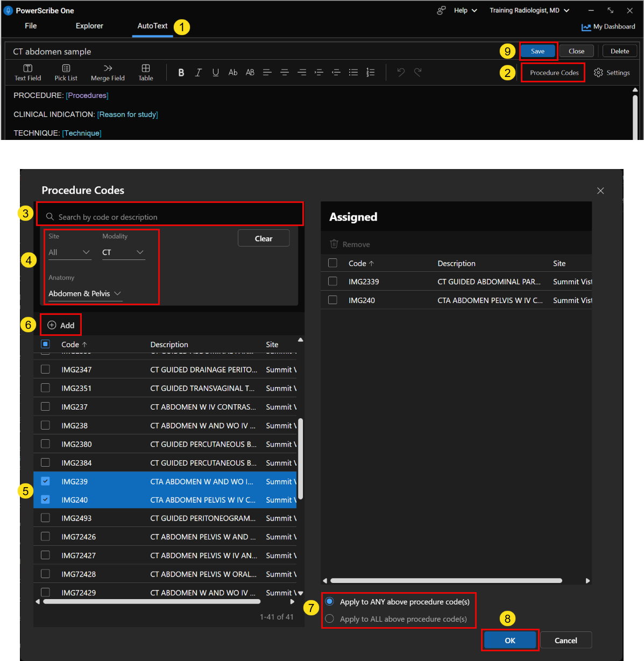The height and width of the screenshot is (661, 644).
Task: Open the Site dropdown
Action: pyautogui.click(x=69, y=252)
